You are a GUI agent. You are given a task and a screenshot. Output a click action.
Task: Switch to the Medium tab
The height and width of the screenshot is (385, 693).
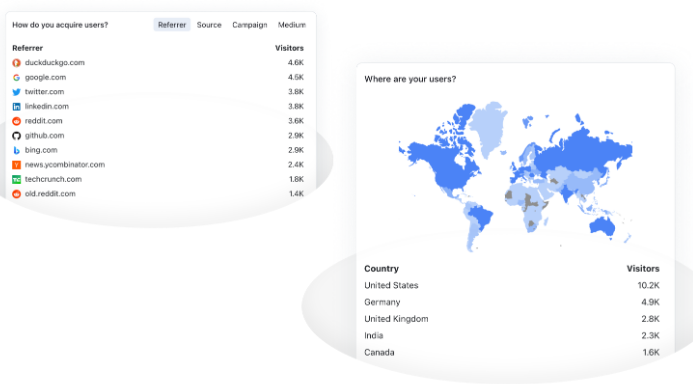(292, 25)
